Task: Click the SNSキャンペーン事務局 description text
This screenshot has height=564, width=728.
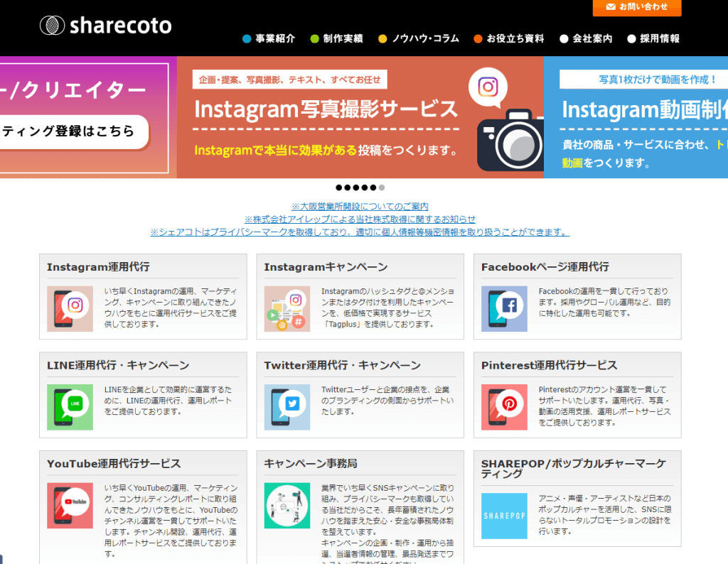Action: [x=387, y=524]
